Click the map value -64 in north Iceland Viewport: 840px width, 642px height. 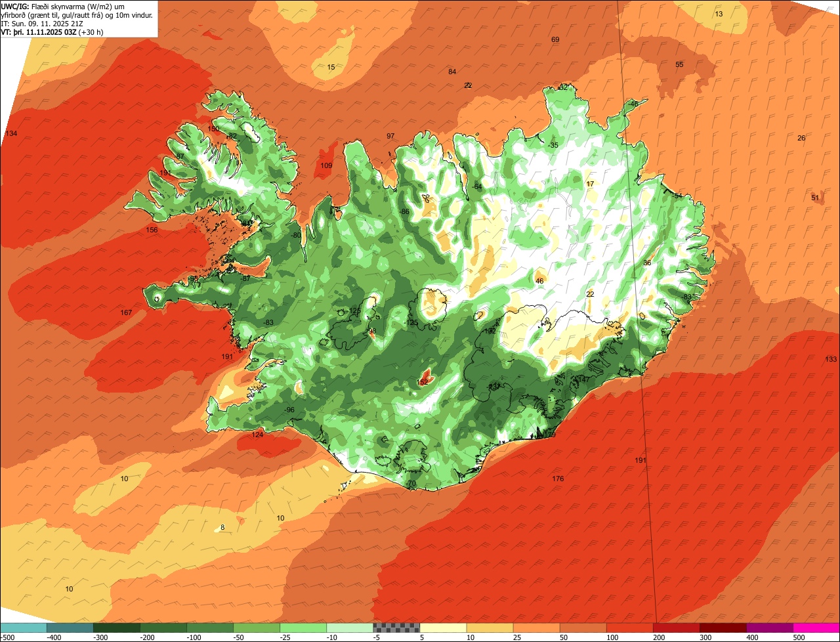[x=477, y=186]
